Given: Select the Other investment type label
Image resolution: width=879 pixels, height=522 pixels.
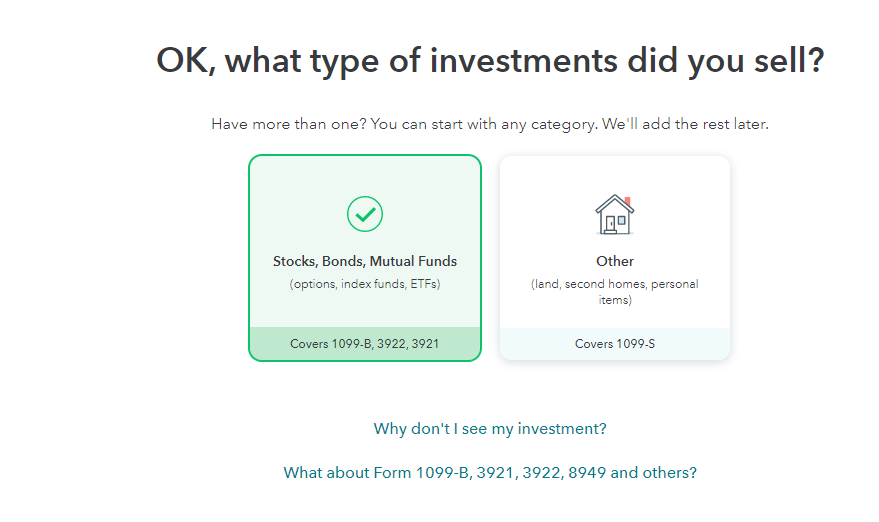Looking at the screenshot, I should (x=615, y=261).
